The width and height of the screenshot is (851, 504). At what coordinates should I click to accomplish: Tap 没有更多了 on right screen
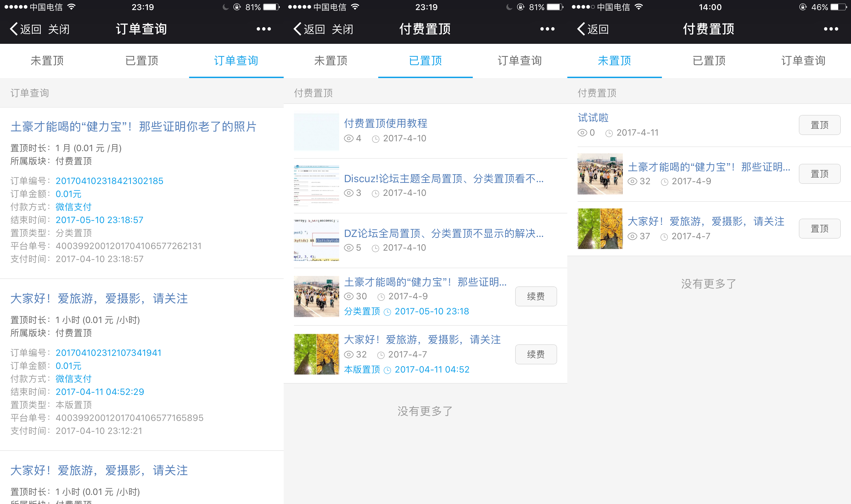709,283
